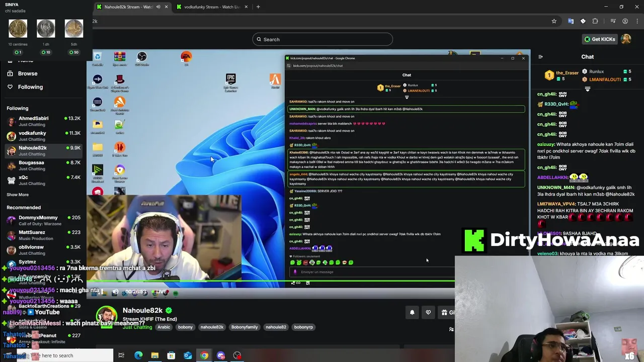Open Microsoft Edge from the taskbar
The width and height of the screenshot is (644, 362).
[138, 355]
